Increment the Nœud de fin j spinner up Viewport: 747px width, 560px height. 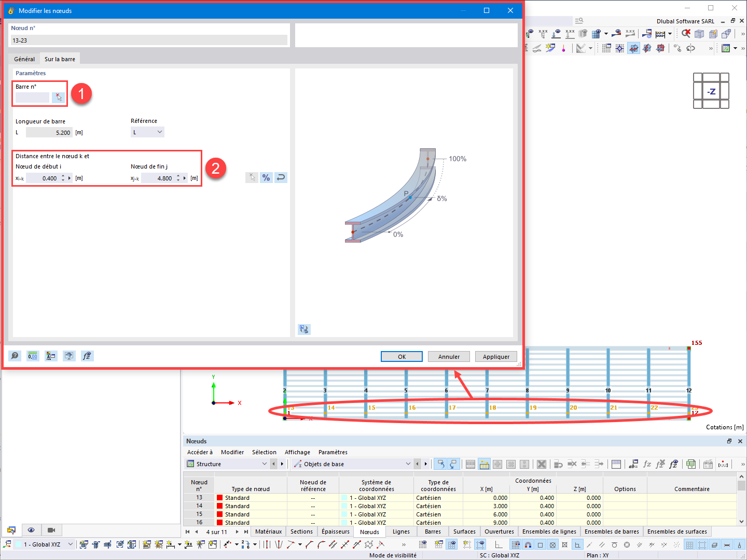(178, 176)
